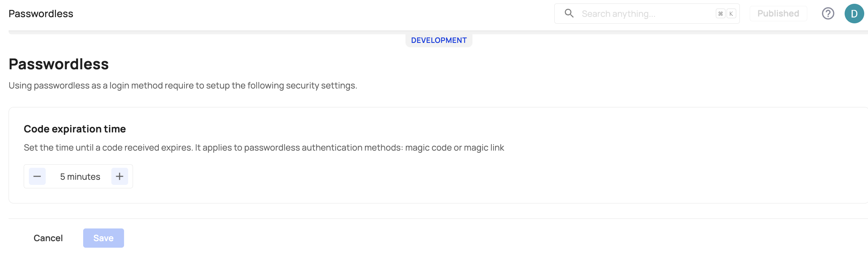Click the passwordless security settings subtitle
The image size is (868, 271).
click(x=183, y=85)
